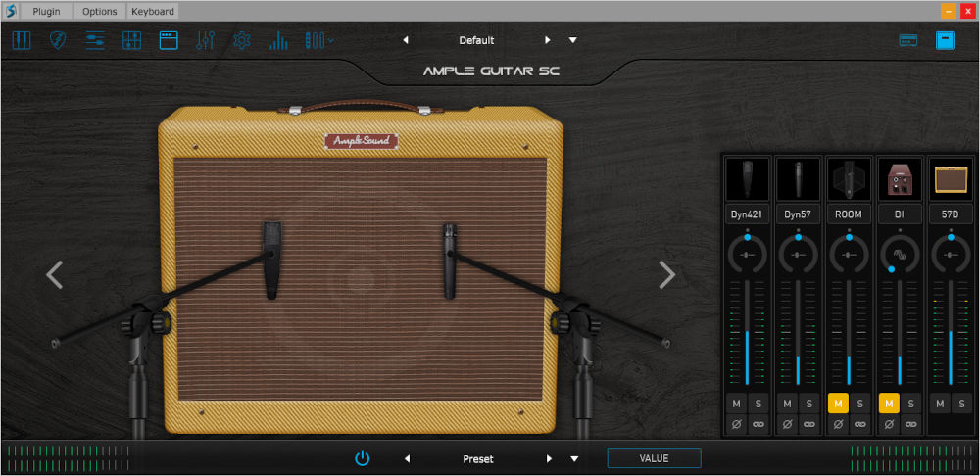Screen dimensions: 980x476
Task: Open the piano keys Main panel icon
Action: coord(22,40)
